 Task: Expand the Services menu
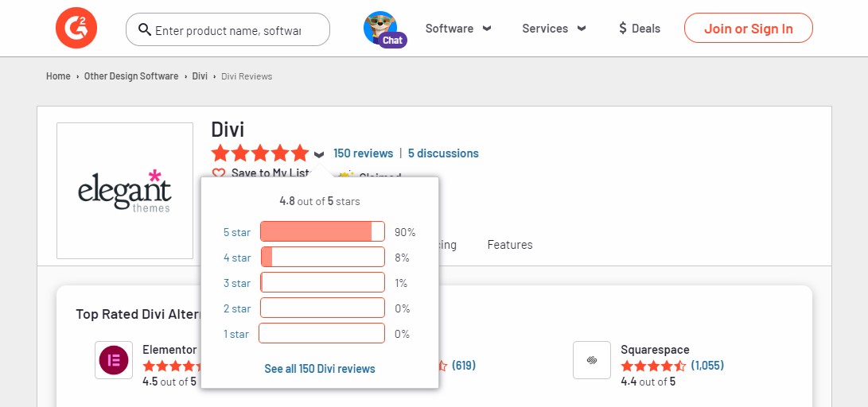[554, 29]
